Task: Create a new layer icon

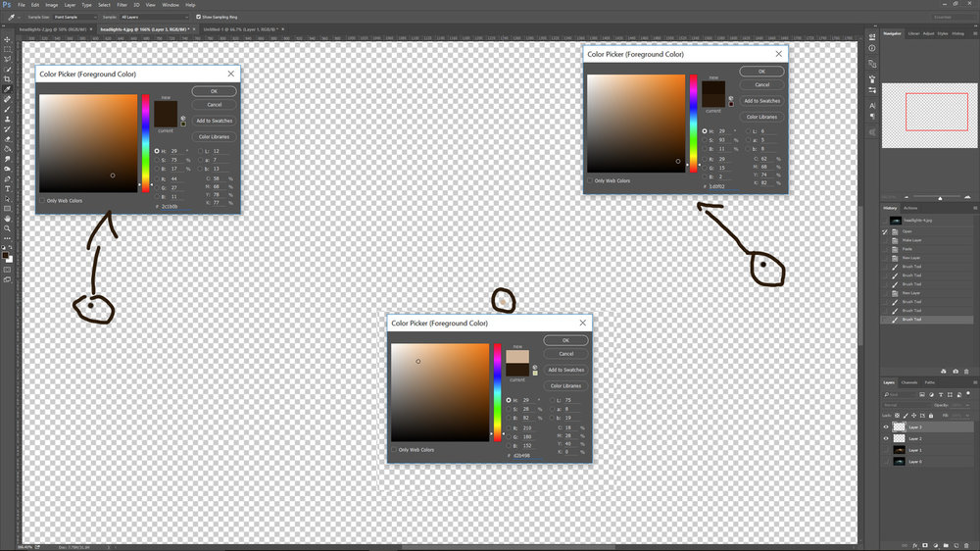Action: click(x=956, y=545)
